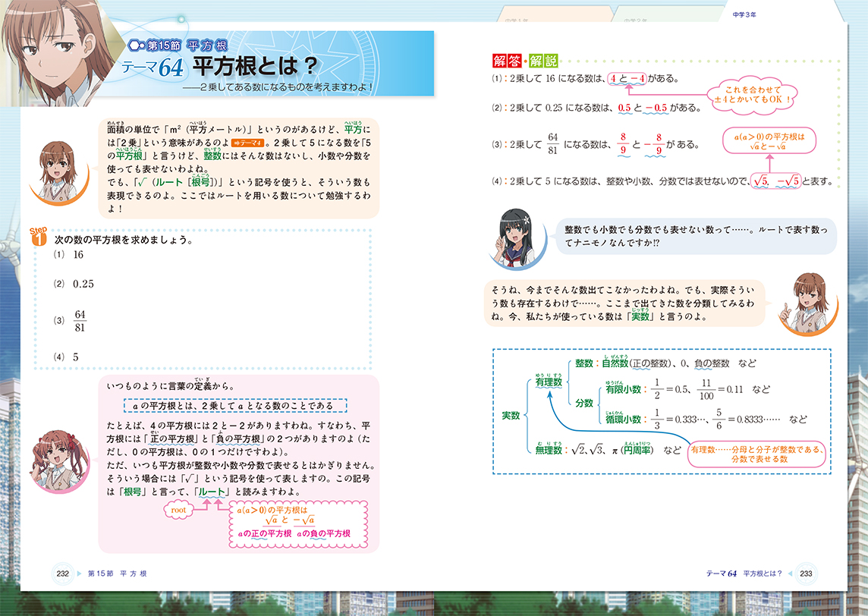Click problem (2) 0.25
The height and width of the screenshot is (616, 868).
[x=74, y=284]
